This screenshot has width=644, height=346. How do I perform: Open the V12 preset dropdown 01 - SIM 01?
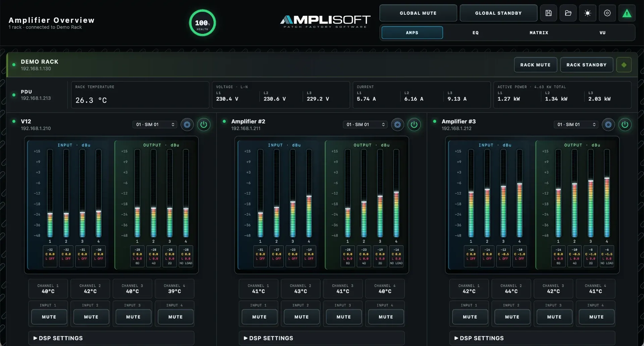(155, 125)
